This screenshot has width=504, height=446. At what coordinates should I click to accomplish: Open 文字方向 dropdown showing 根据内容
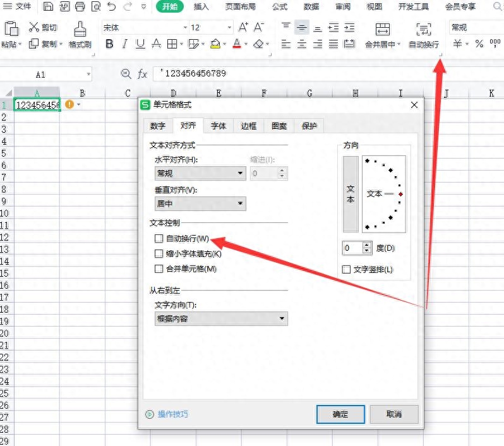click(x=221, y=318)
